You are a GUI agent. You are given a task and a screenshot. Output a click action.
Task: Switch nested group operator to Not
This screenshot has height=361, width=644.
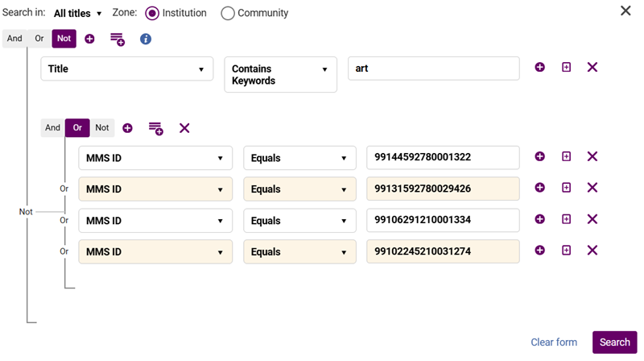(x=102, y=128)
